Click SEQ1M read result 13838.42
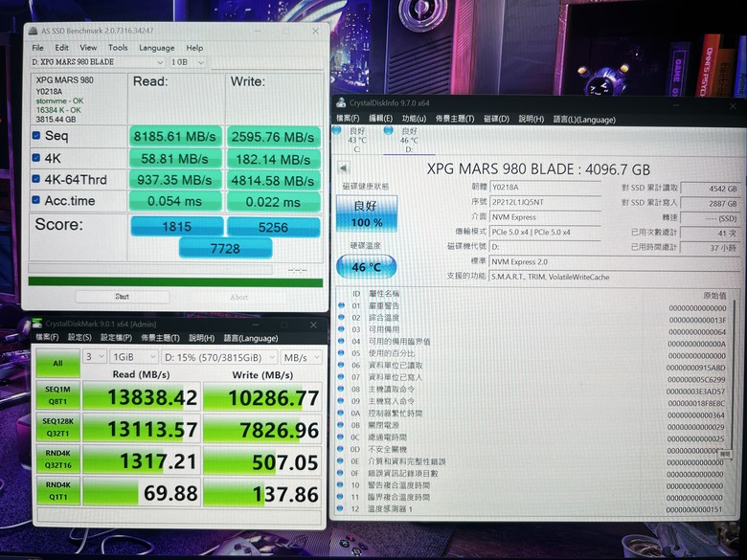The image size is (747, 560). [x=141, y=396]
